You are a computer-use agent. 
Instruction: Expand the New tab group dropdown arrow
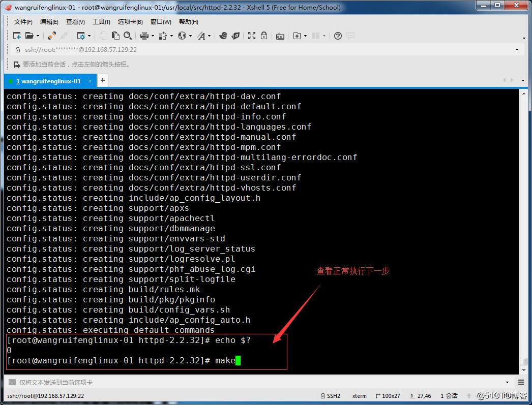[x=305, y=36]
